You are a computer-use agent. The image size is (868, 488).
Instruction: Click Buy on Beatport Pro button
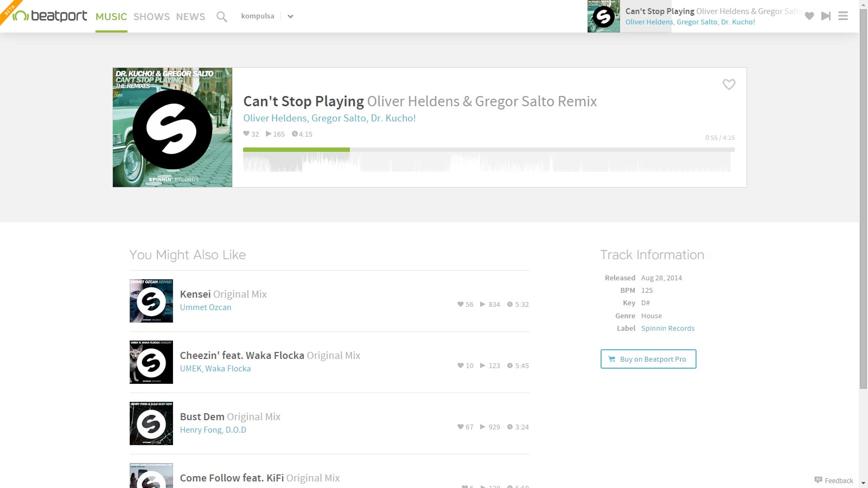click(x=648, y=359)
